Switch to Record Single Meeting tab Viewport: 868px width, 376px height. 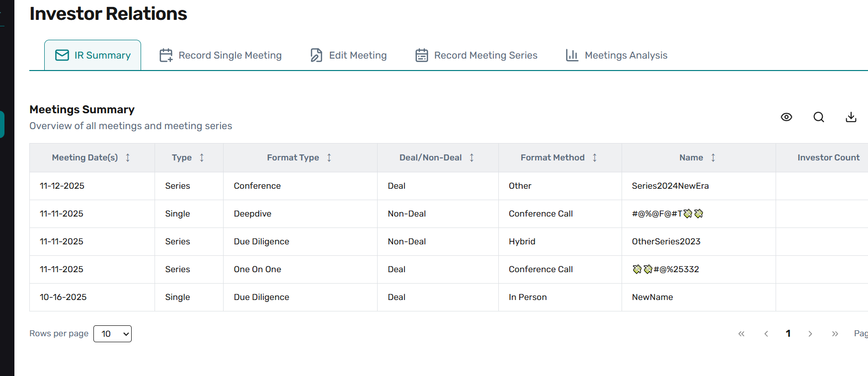(220, 55)
